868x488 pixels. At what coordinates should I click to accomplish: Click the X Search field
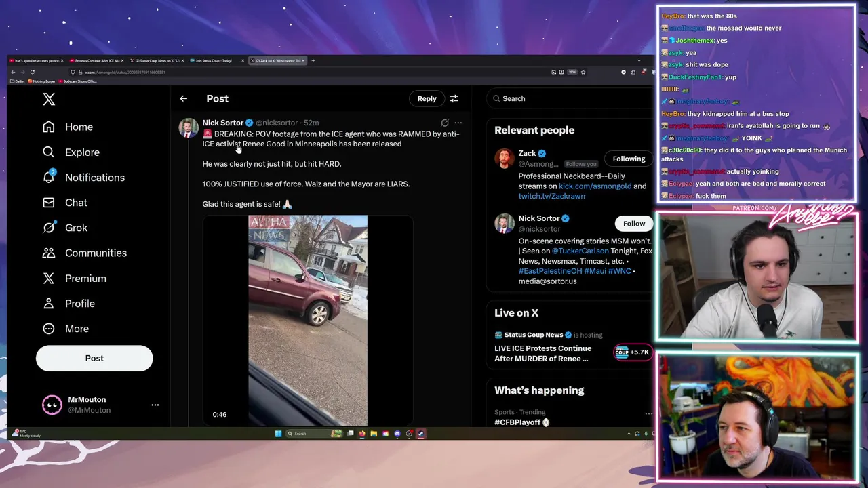tap(570, 98)
